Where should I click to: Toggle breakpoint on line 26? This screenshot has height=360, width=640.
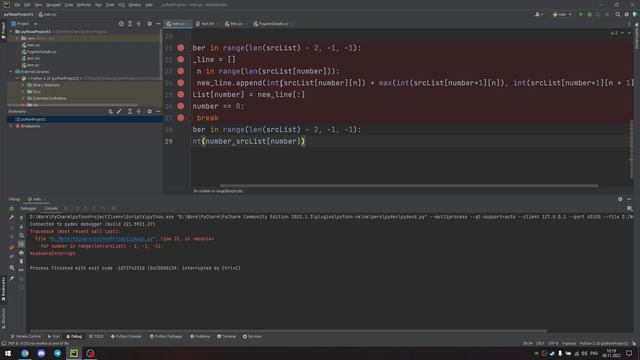point(180,106)
